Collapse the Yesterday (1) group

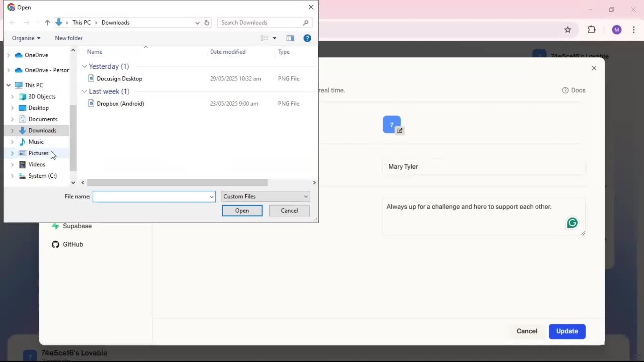point(85,66)
